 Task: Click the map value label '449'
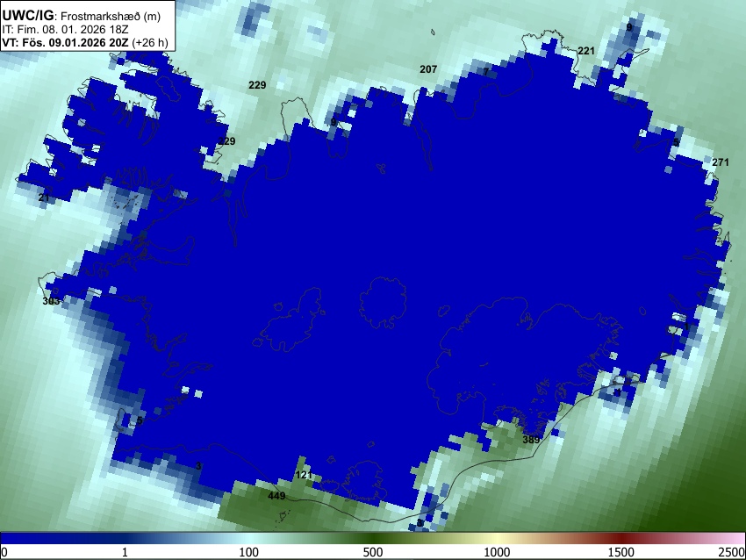(276, 496)
